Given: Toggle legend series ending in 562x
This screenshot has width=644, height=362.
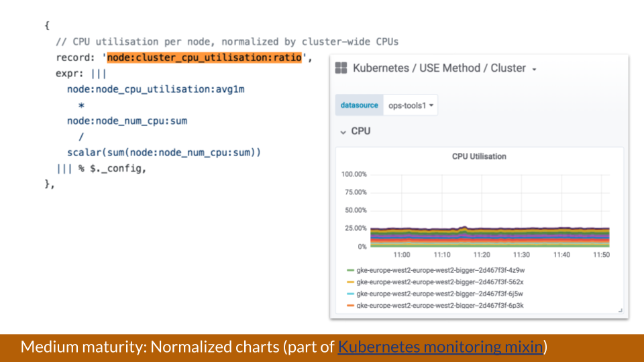Looking at the screenshot, I should pos(440,282).
